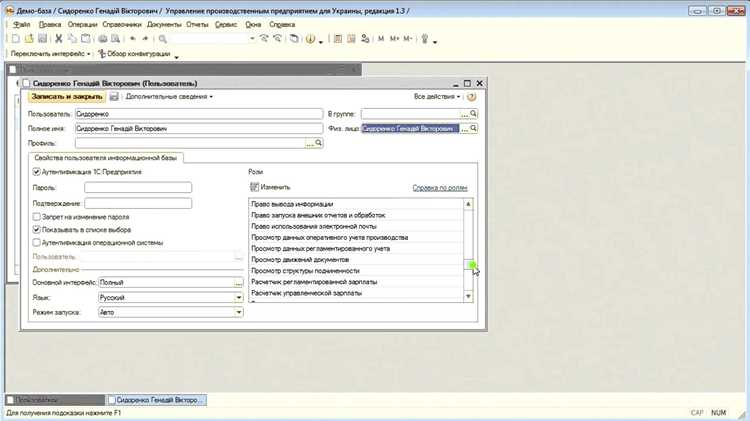
Task: Expand the Режим запуска dropdown
Action: pos(238,312)
